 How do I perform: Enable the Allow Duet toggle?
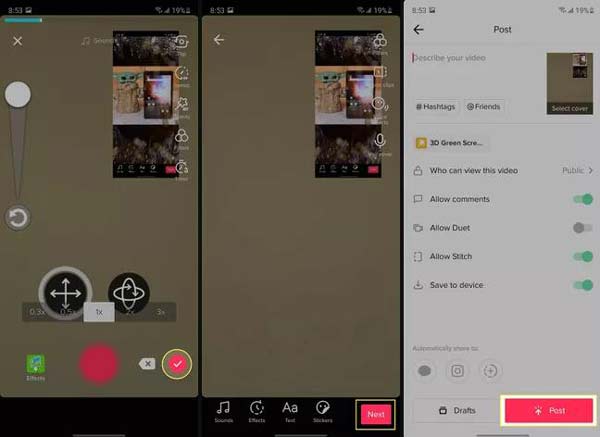point(581,228)
